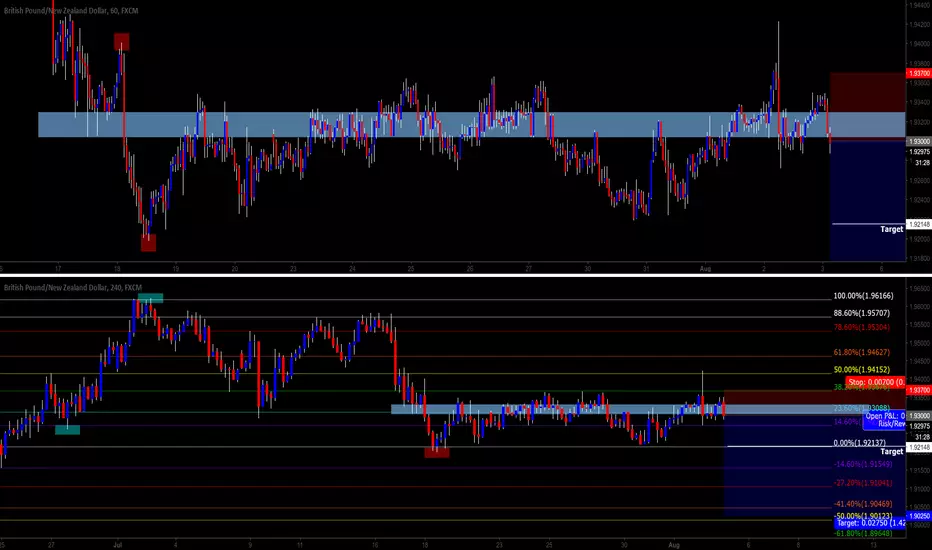Image resolution: width=932 pixels, height=550 pixels.
Task: Click the red 1.93700 price tag in lower chart
Action: click(918, 391)
